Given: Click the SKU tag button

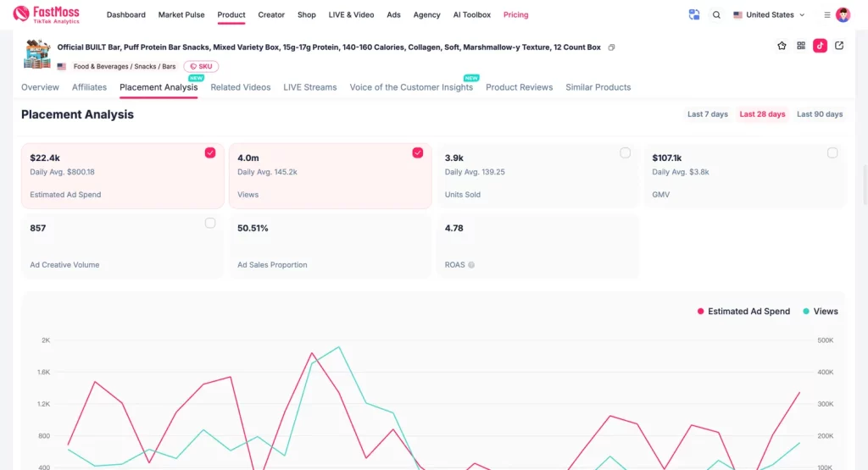Looking at the screenshot, I should click(x=201, y=66).
